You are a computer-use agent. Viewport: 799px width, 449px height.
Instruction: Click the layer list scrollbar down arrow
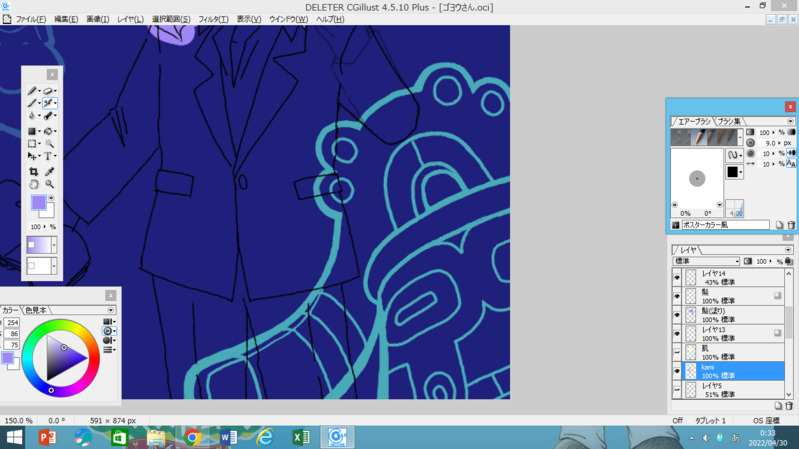pyautogui.click(x=789, y=394)
